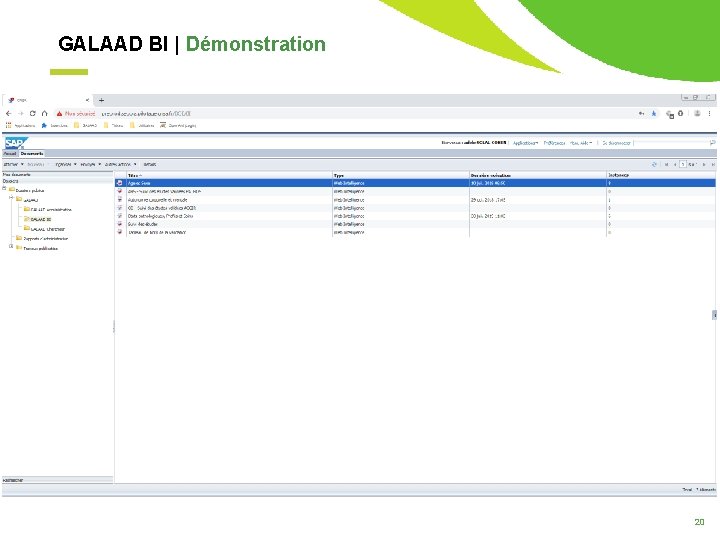Viewport: 720px width, 540px height.
Task: Go to first page of the list
Action: click(666, 164)
